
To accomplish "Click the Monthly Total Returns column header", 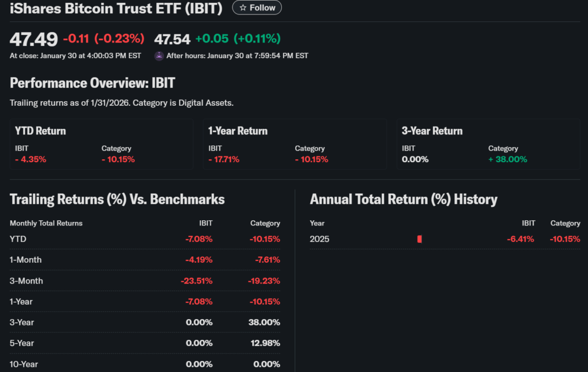I will 46,223.
